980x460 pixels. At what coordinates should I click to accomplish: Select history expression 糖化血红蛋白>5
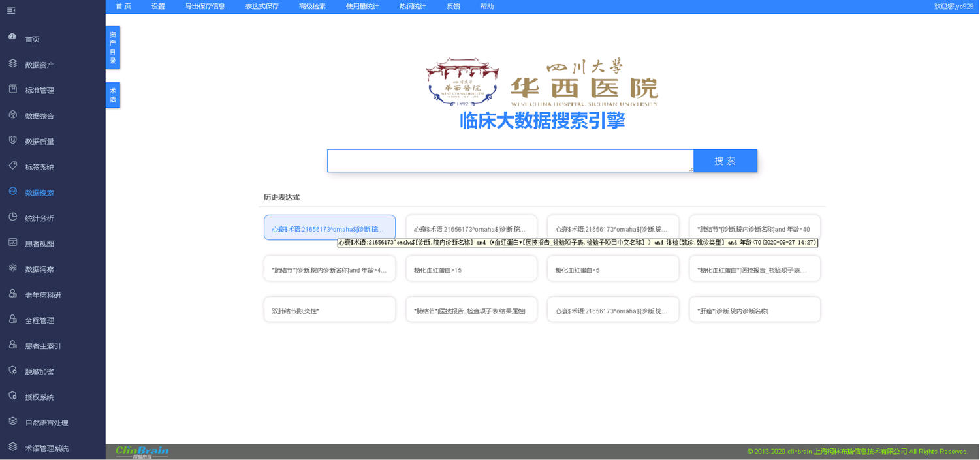[613, 269]
